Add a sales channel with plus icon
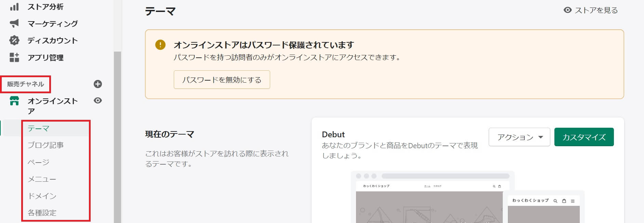Viewport: 644px width, 223px height. pyautogui.click(x=98, y=84)
